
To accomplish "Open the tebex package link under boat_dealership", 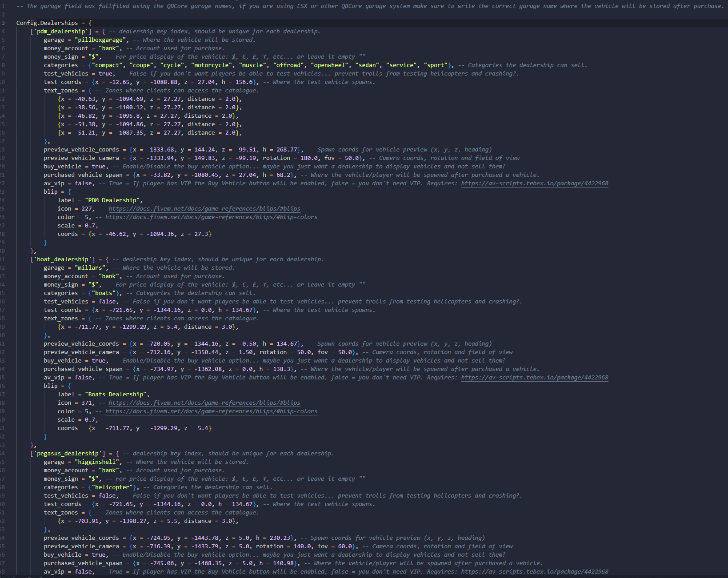I will (x=535, y=378).
